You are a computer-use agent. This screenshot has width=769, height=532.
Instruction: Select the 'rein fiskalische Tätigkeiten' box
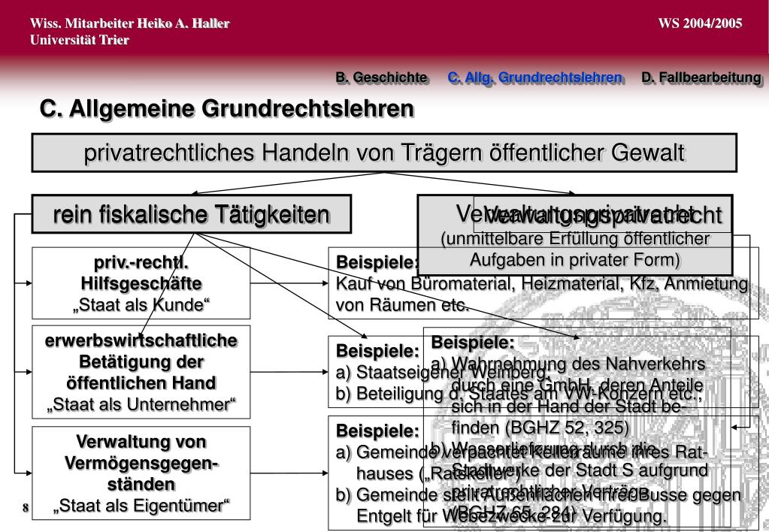coord(191,214)
